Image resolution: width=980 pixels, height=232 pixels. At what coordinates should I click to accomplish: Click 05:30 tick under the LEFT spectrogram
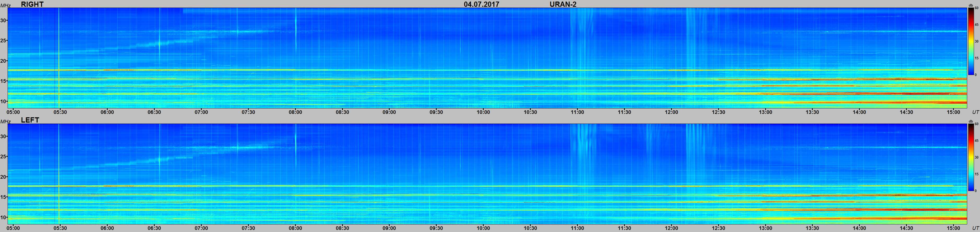pos(60,228)
